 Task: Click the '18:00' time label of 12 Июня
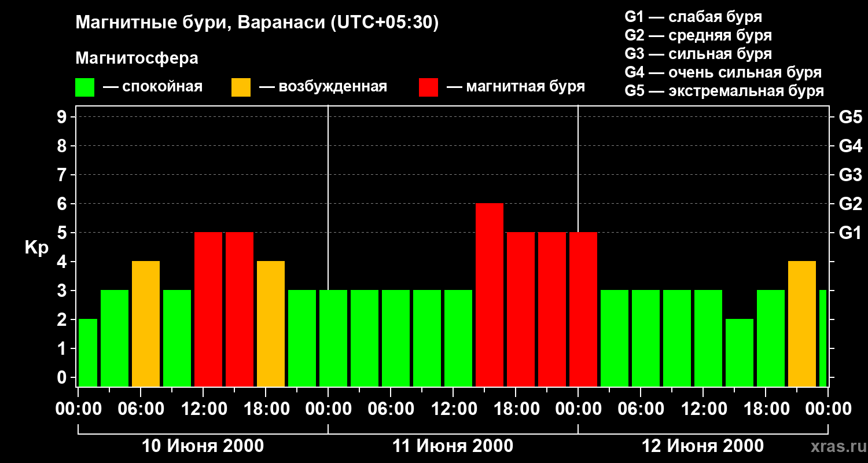[x=766, y=409]
